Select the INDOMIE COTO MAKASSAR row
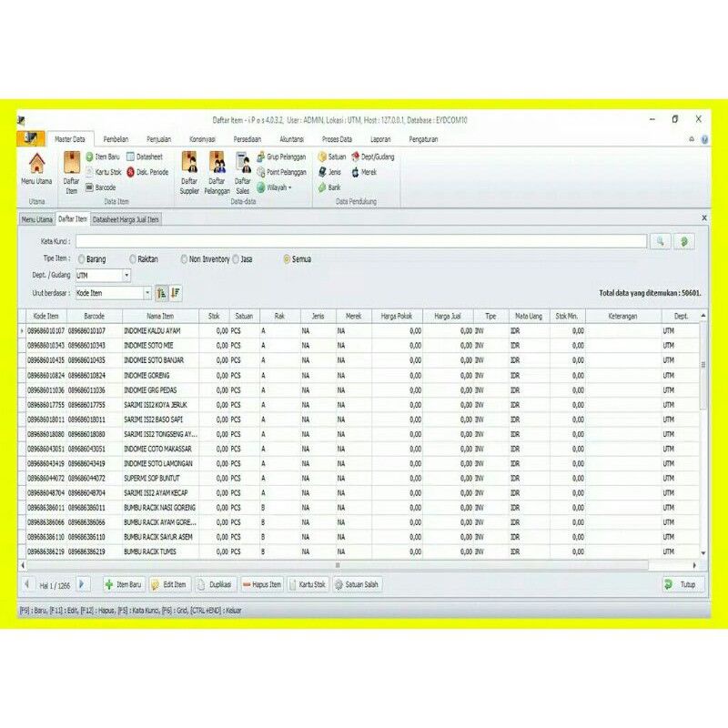This screenshot has width=728, height=728. (x=362, y=449)
